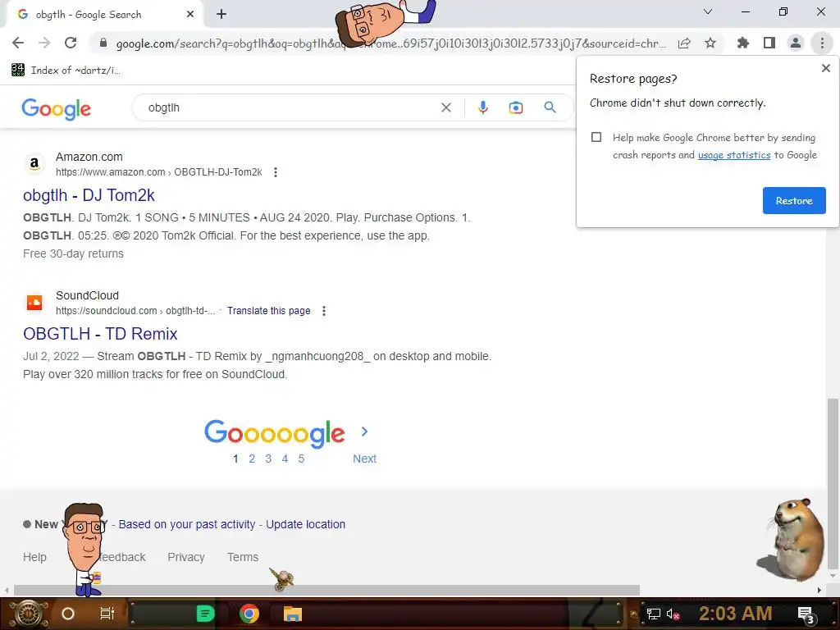Click the Restore button
The width and height of the screenshot is (840, 630).
[794, 200]
